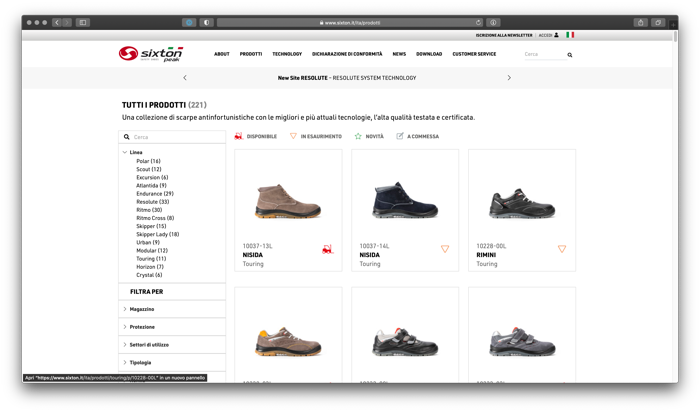This screenshot has width=700, height=412.
Task: Click Safari forward navigation button
Action: point(67,22)
